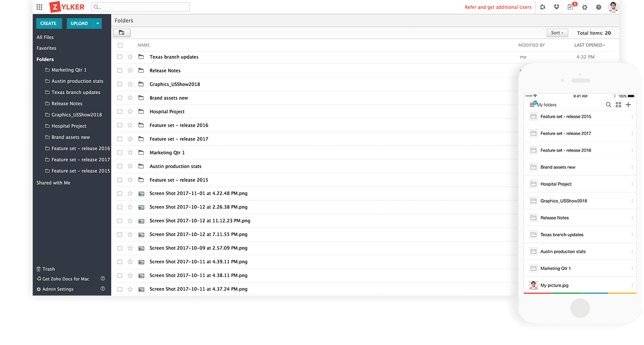
Task: Check the Austin production stats checkbox
Action: coord(120,166)
